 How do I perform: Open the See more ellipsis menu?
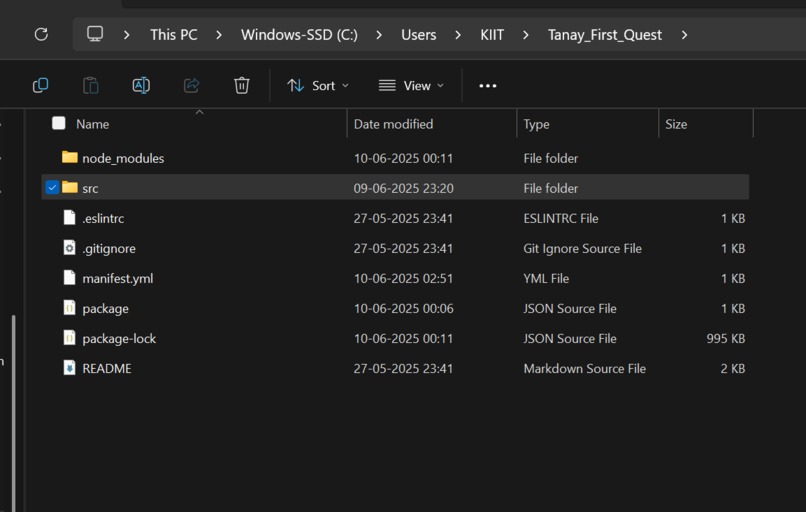[x=488, y=86]
